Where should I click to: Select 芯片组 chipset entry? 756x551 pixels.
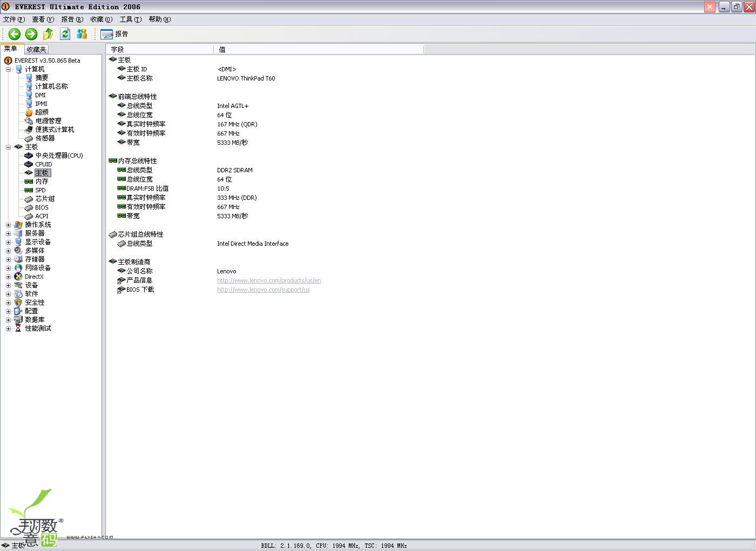(45, 199)
